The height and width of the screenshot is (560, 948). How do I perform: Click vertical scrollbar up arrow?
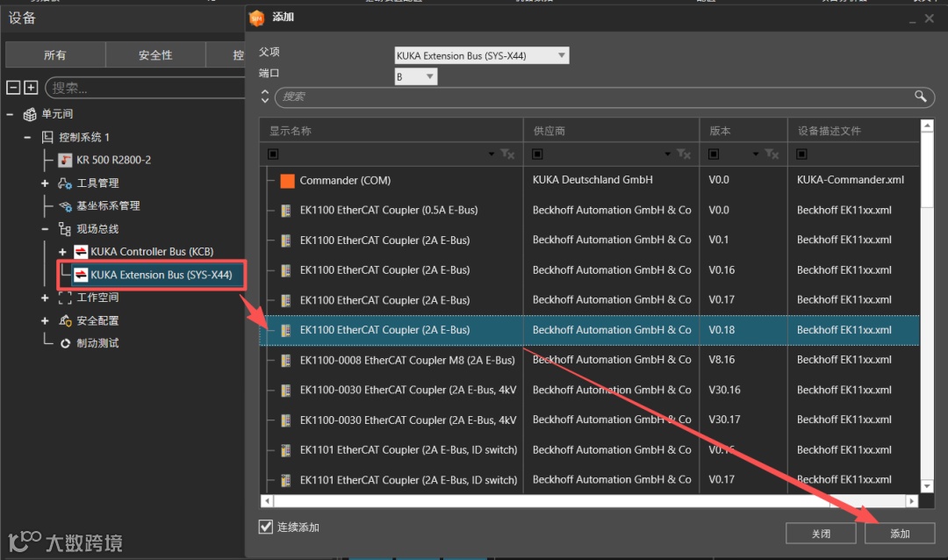(927, 126)
